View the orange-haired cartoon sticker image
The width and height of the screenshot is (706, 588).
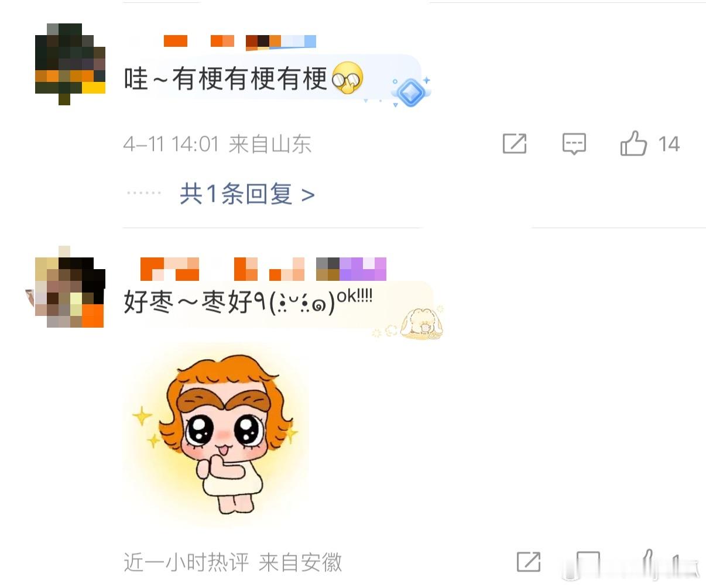point(216,435)
